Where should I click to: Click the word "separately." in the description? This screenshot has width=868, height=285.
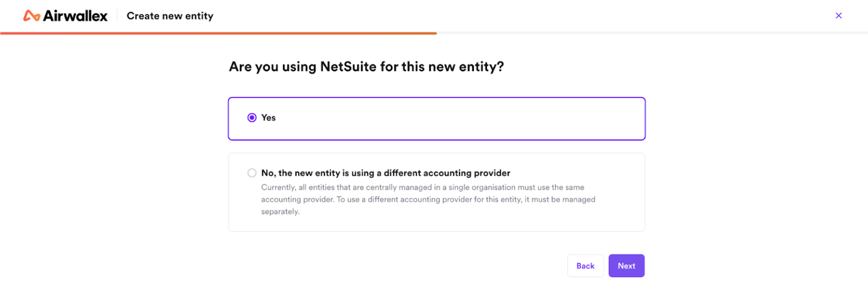click(x=280, y=212)
